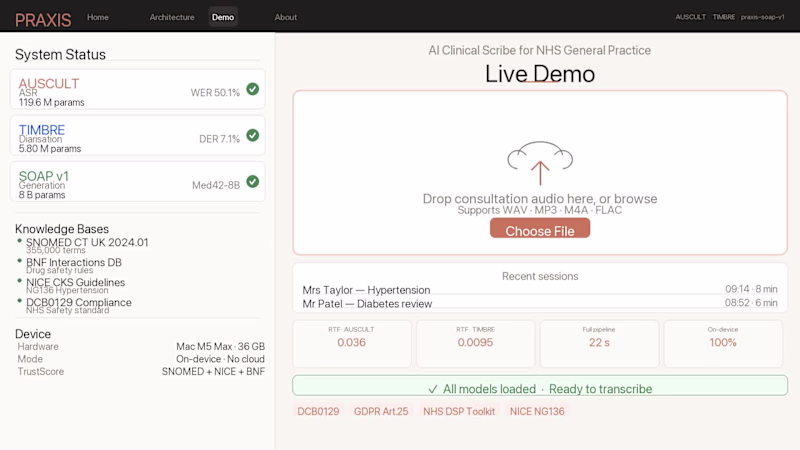Viewport: 800px width, 450px height.
Task: Click the AUSCULT green check status icon
Action: coord(253,89)
